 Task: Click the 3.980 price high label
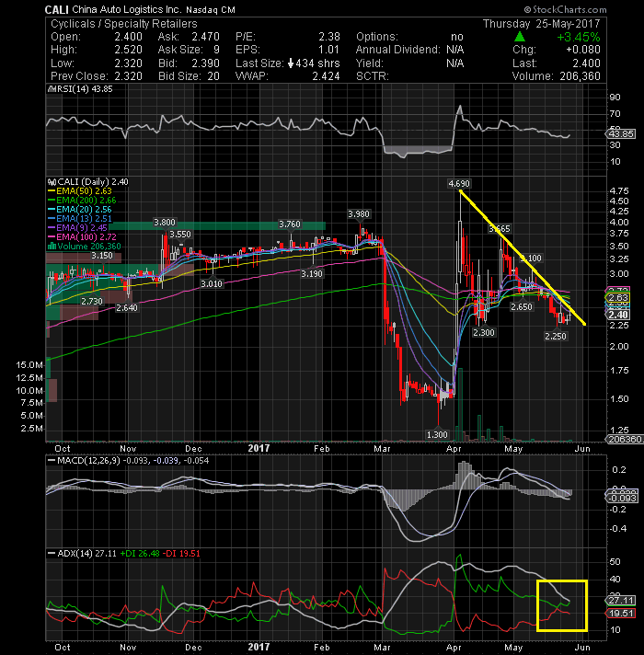[x=359, y=214]
